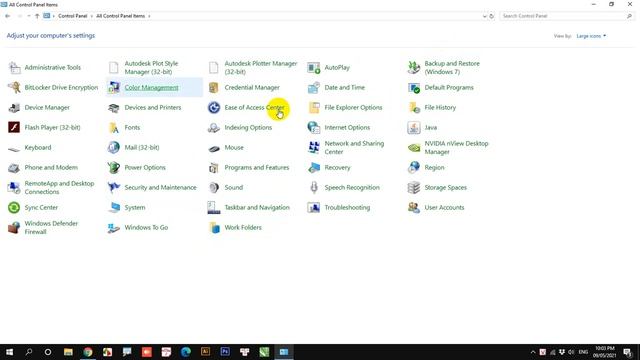Open the Fonts icon
Screen dimensions: 640x360
tap(114, 127)
